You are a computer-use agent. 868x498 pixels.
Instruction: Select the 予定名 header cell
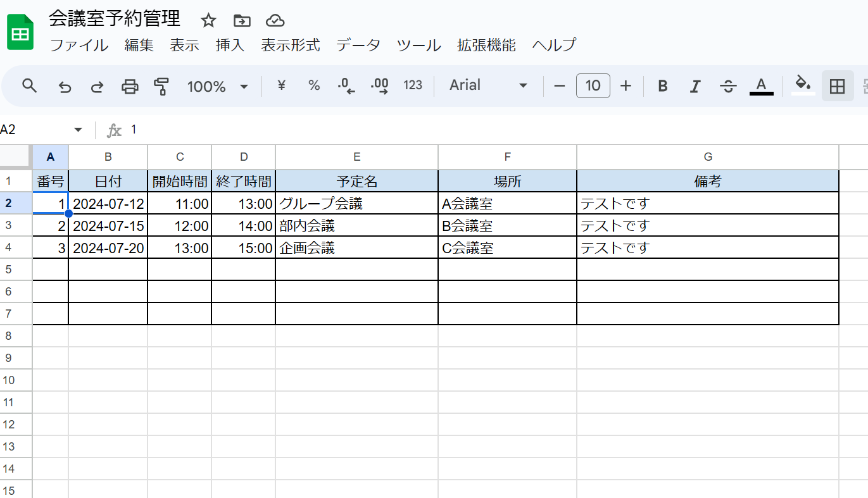pos(357,181)
